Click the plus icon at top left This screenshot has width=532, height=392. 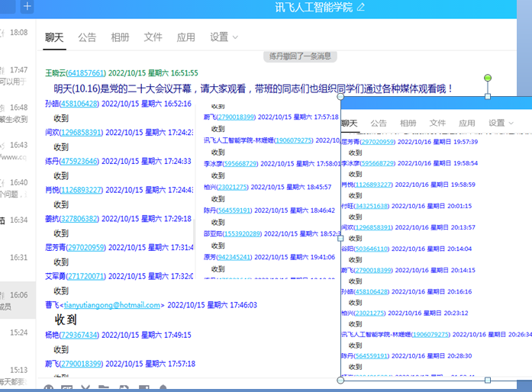point(27,7)
